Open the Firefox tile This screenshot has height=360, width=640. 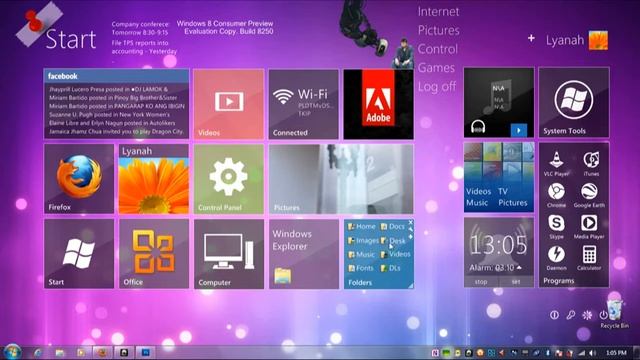pyautogui.click(x=79, y=179)
